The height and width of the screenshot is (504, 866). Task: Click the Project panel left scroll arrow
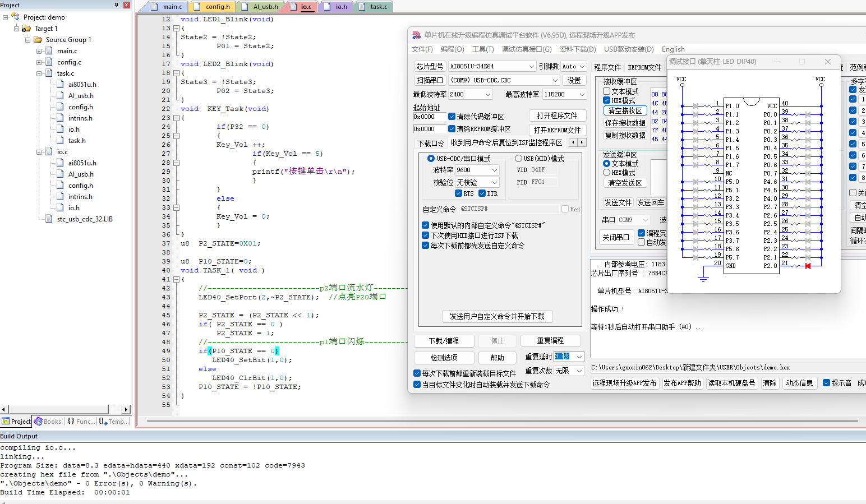[4, 409]
